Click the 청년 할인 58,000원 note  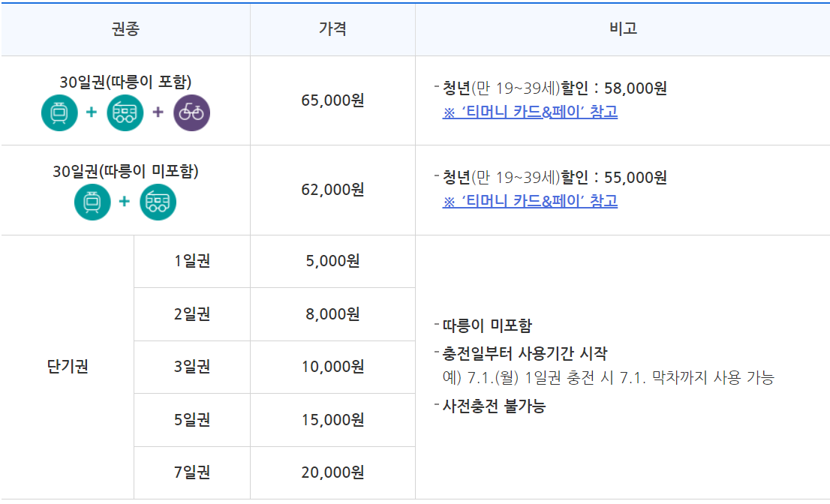pyautogui.click(x=555, y=88)
